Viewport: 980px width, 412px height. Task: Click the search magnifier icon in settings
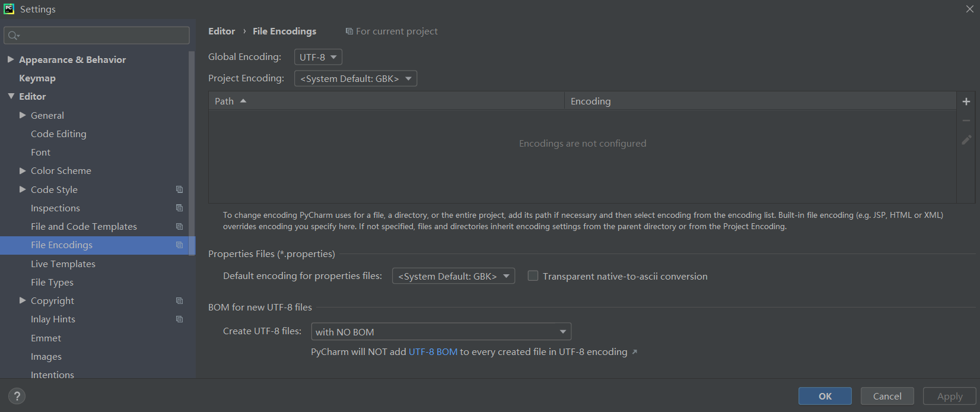[x=13, y=36]
